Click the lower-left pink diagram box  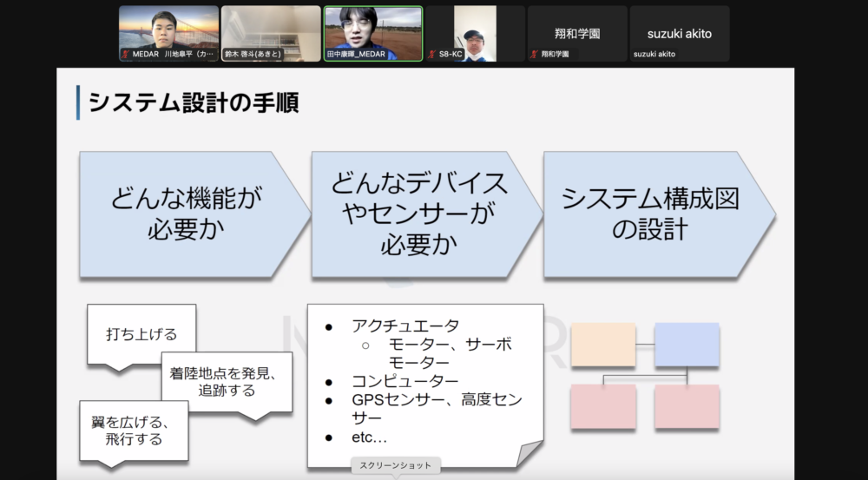point(603,406)
